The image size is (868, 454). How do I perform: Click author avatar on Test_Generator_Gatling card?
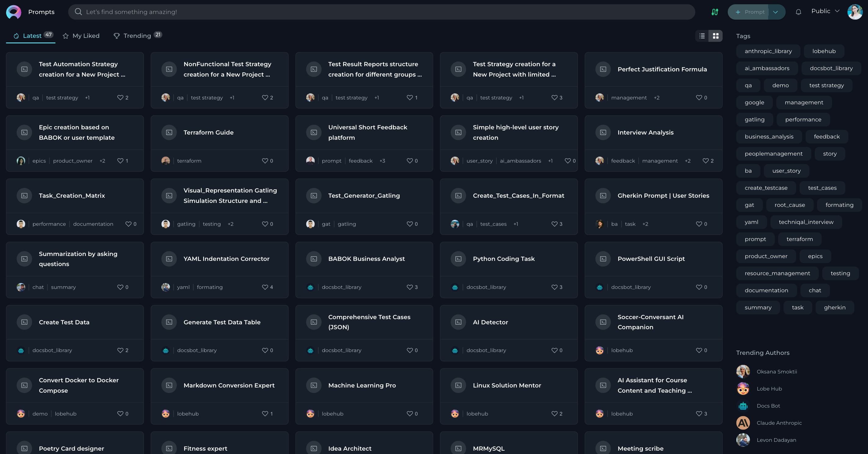click(x=310, y=224)
